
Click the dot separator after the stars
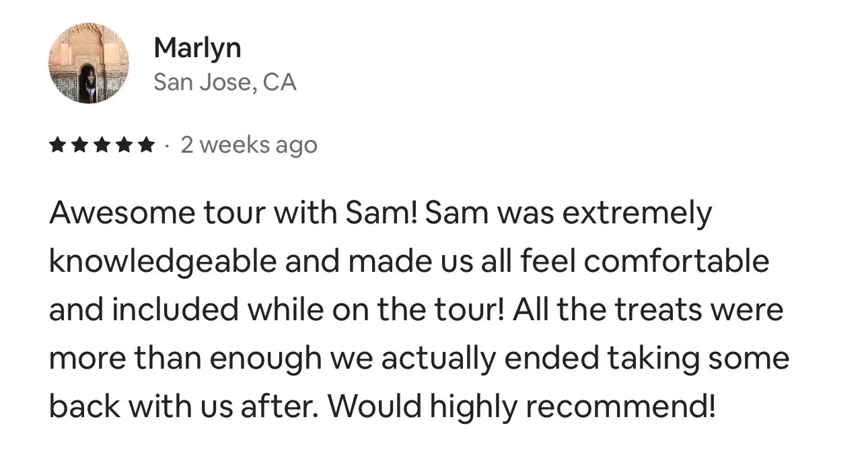coord(166,146)
